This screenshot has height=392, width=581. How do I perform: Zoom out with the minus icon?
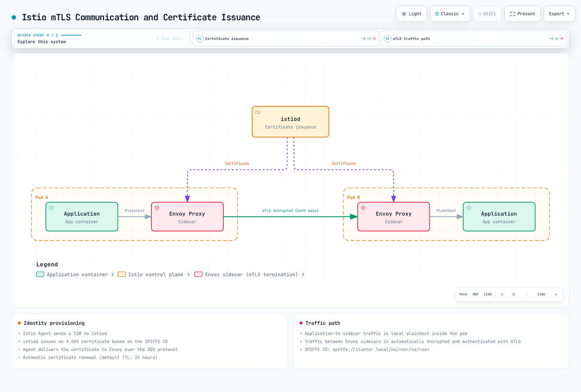click(x=527, y=294)
